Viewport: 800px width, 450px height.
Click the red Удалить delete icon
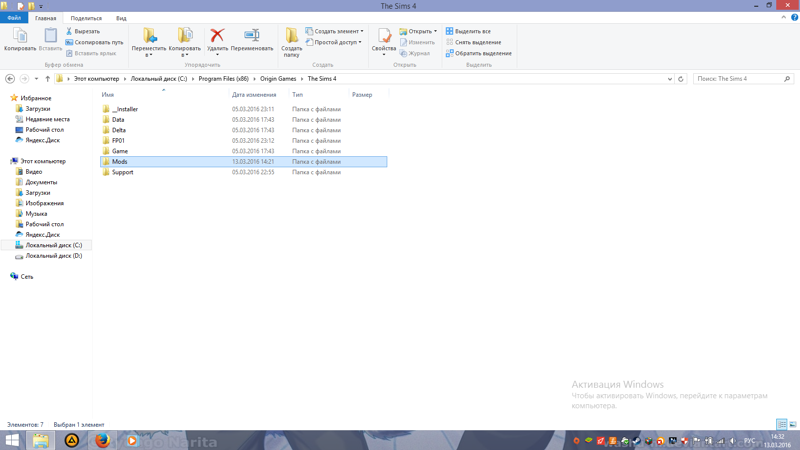(x=217, y=35)
